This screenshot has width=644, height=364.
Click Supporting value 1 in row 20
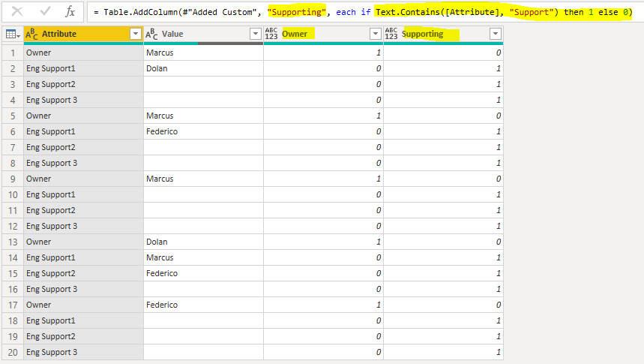443,353
